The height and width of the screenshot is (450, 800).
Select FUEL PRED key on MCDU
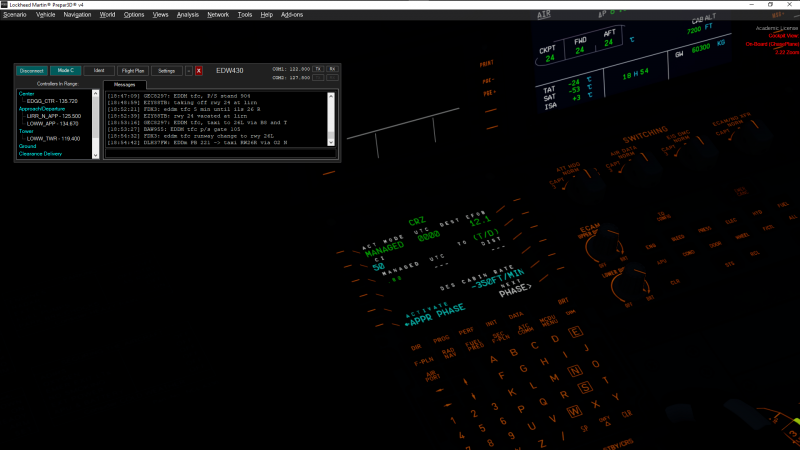coord(474,345)
